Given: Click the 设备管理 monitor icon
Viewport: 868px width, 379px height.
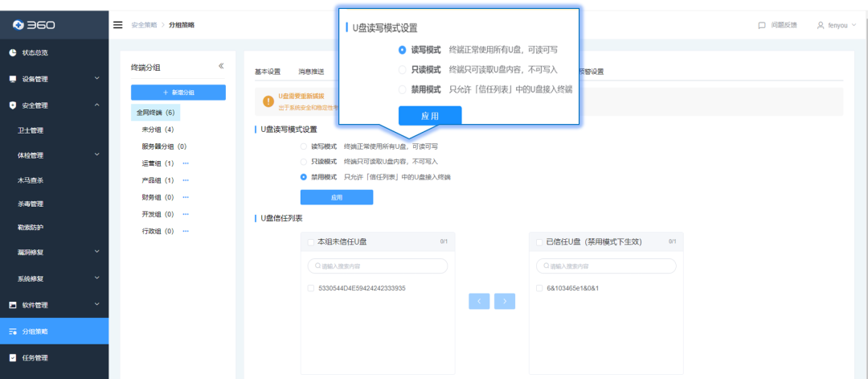Looking at the screenshot, I should coord(13,79).
